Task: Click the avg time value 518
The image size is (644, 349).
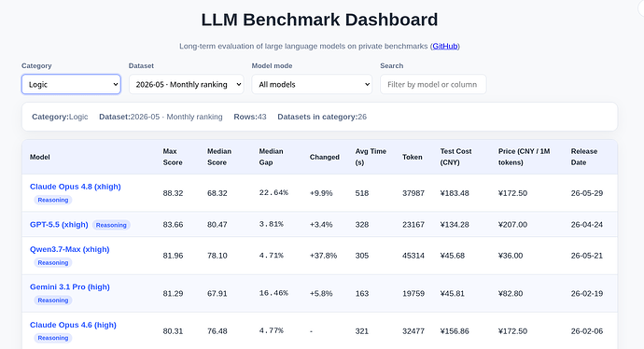Action: click(362, 193)
